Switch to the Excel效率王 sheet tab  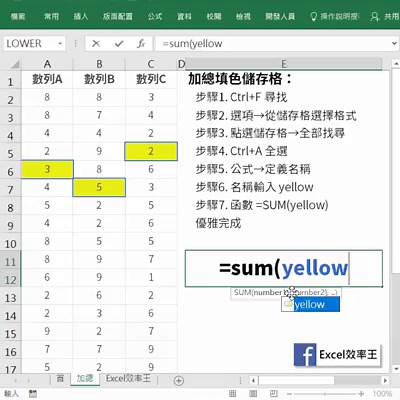(128, 379)
